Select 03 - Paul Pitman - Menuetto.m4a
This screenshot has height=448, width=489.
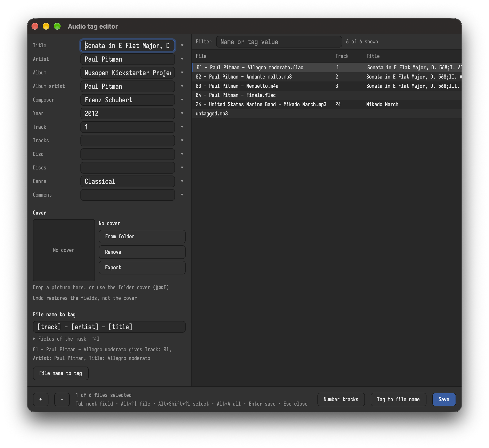pyautogui.click(x=327, y=86)
